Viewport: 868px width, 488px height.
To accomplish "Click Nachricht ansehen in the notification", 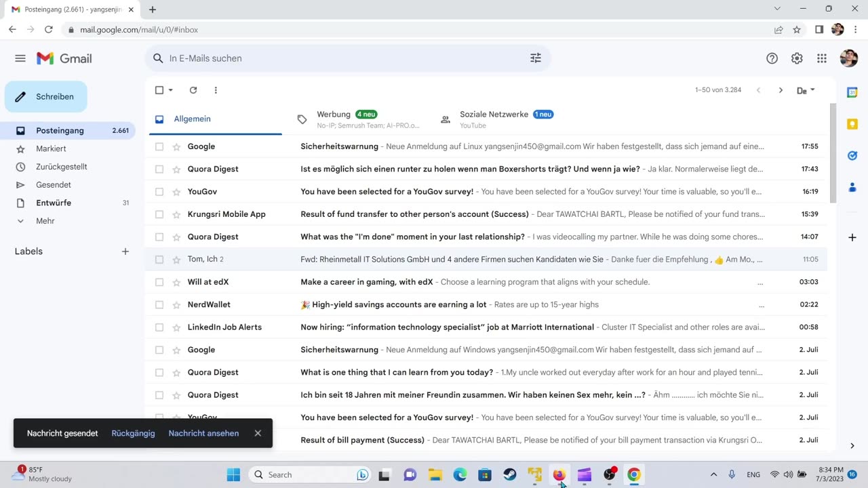I will click(203, 433).
